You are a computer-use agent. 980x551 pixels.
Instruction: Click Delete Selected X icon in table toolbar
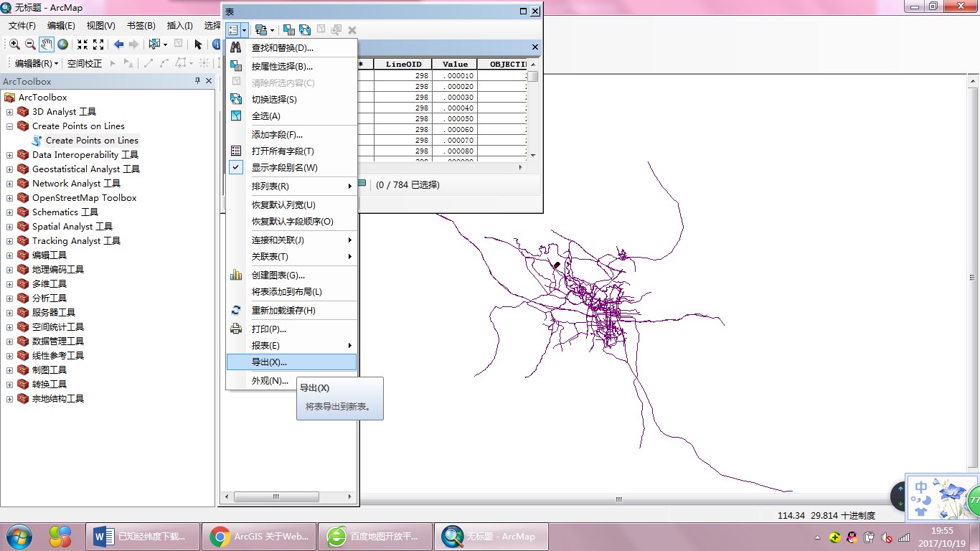click(x=352, y=29)
